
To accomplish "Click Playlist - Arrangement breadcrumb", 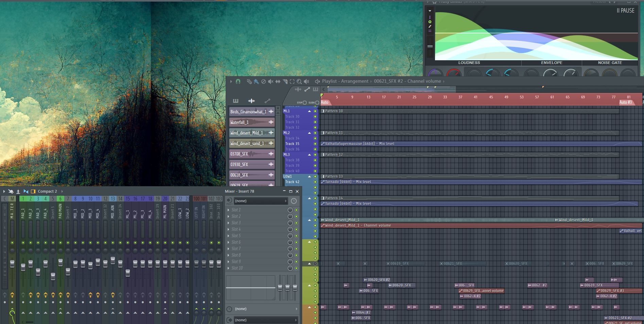I will pyautogui.click(x=345, y=81).
